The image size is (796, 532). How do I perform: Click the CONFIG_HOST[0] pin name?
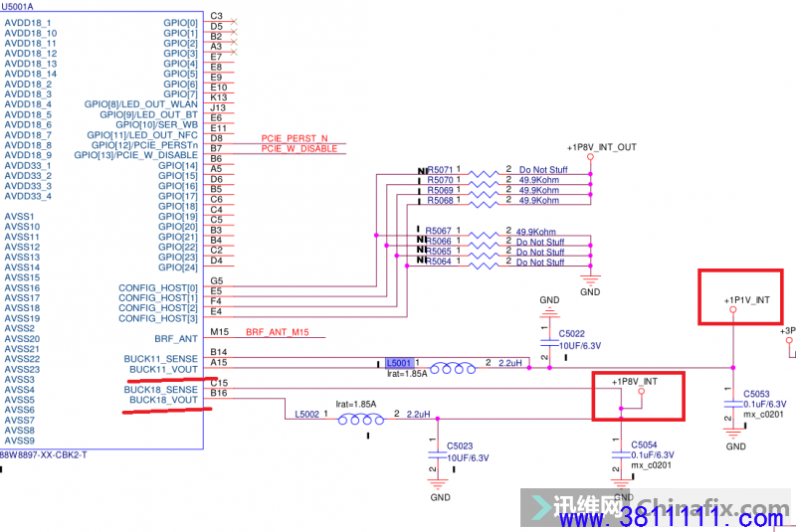coord(158,288)
